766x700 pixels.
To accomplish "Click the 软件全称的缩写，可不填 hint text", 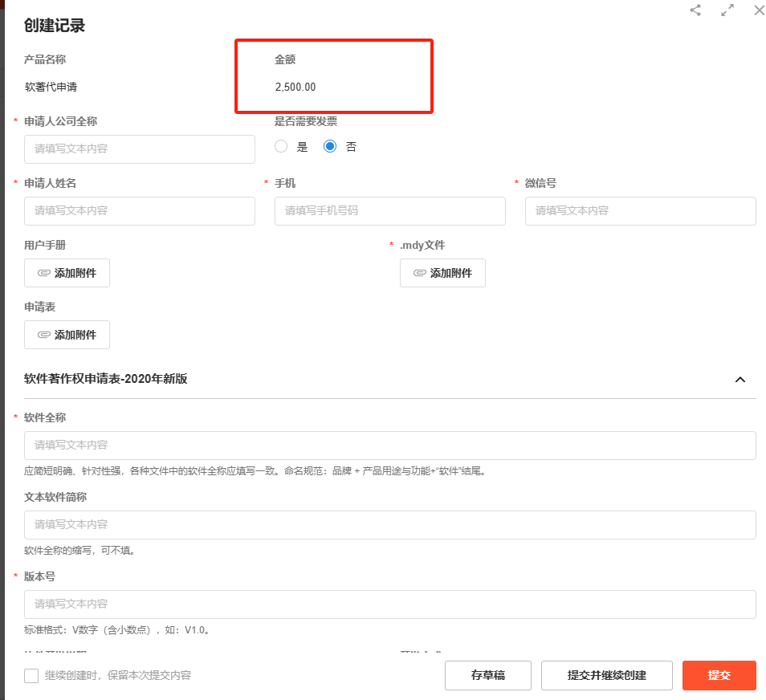I will 79,551.
